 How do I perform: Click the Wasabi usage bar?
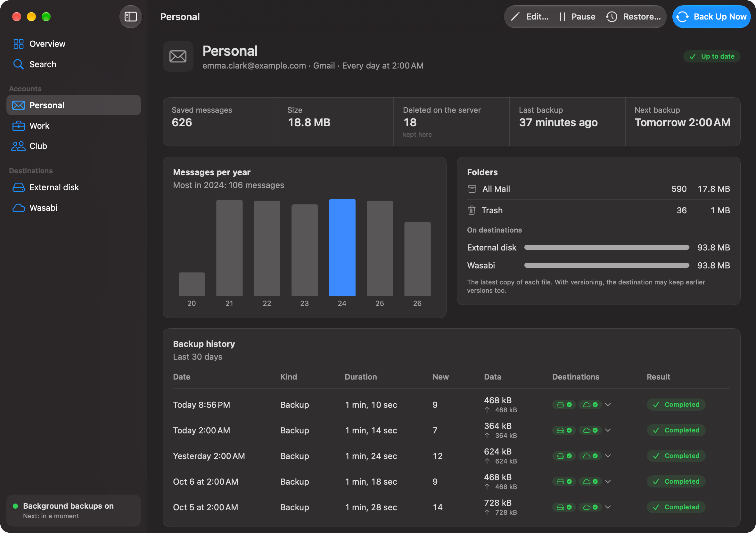click(606, 265)
